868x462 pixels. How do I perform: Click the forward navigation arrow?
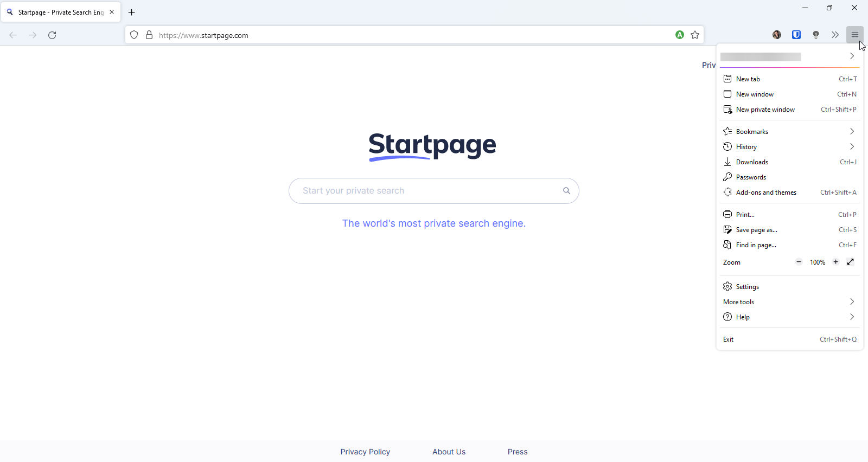[33, 35]
